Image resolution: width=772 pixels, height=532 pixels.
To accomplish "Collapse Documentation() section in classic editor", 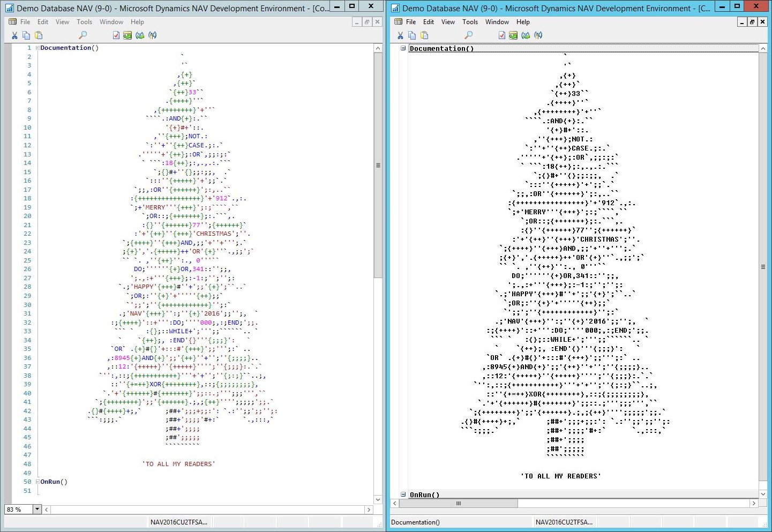I will (x=403, y=48).
